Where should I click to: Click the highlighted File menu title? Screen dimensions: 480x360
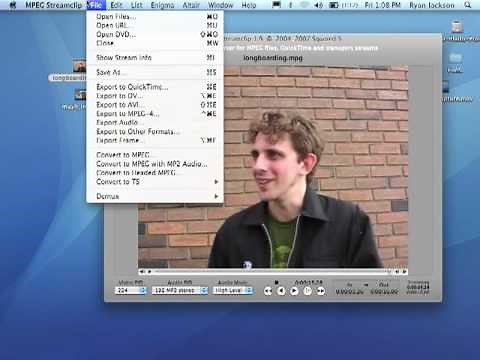click(x=96, y=5)
